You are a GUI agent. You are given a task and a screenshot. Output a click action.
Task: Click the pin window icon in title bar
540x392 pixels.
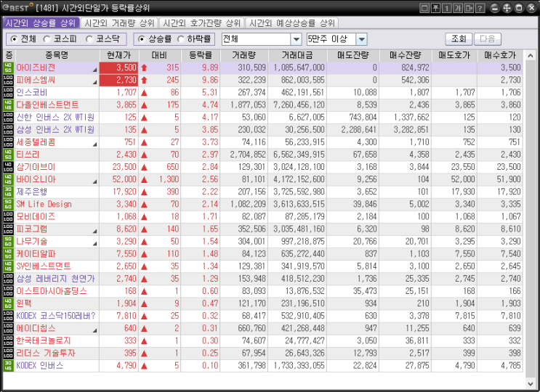435,8
